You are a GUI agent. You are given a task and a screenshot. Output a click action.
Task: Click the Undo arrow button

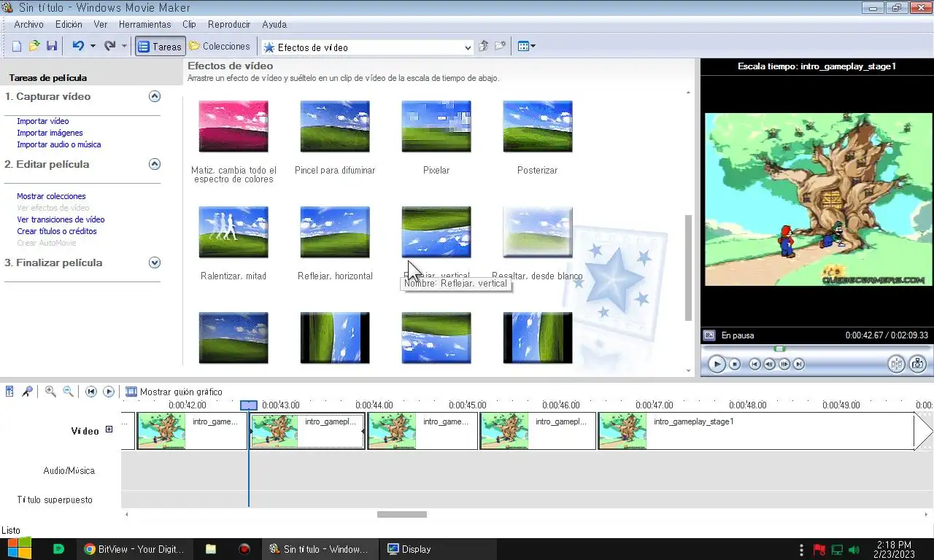[x=78, y=46]
